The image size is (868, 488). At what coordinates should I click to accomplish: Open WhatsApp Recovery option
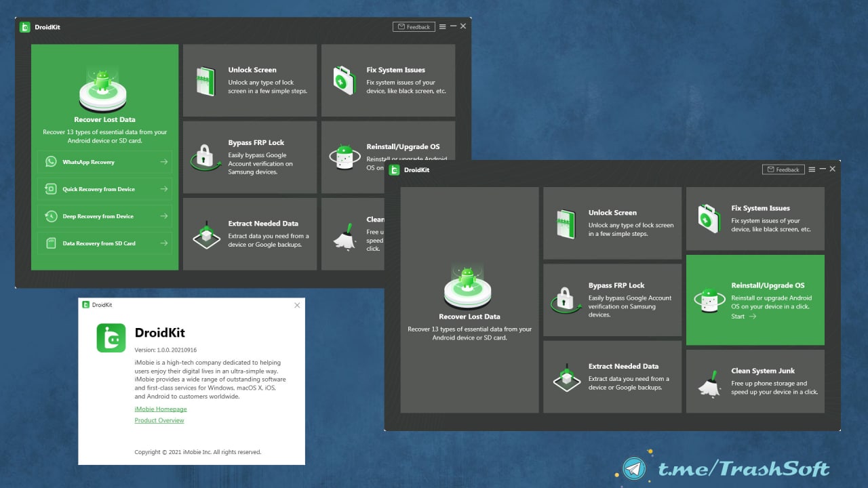[x=105, y=162]
